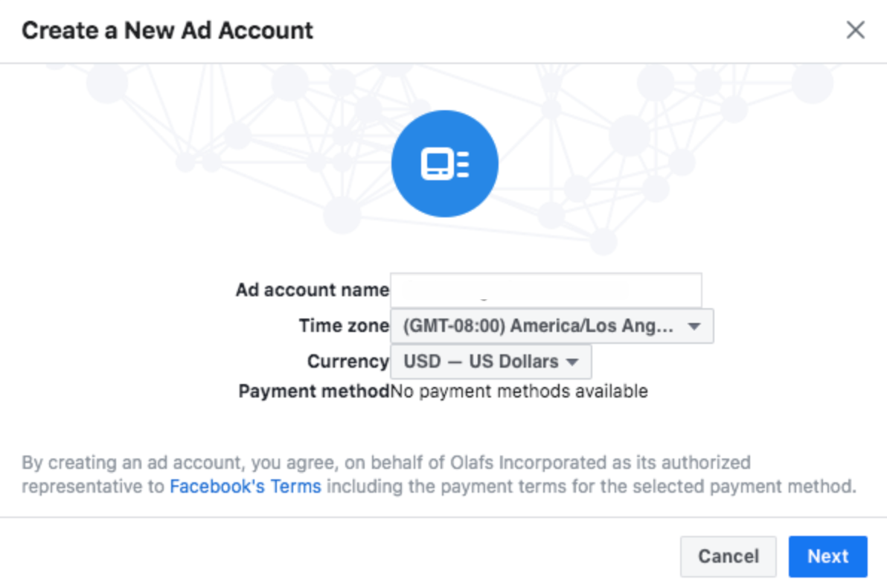Open the Facebook's Terms link
Image resolution: width=887 pixels, height=588 pixels.
246,487
